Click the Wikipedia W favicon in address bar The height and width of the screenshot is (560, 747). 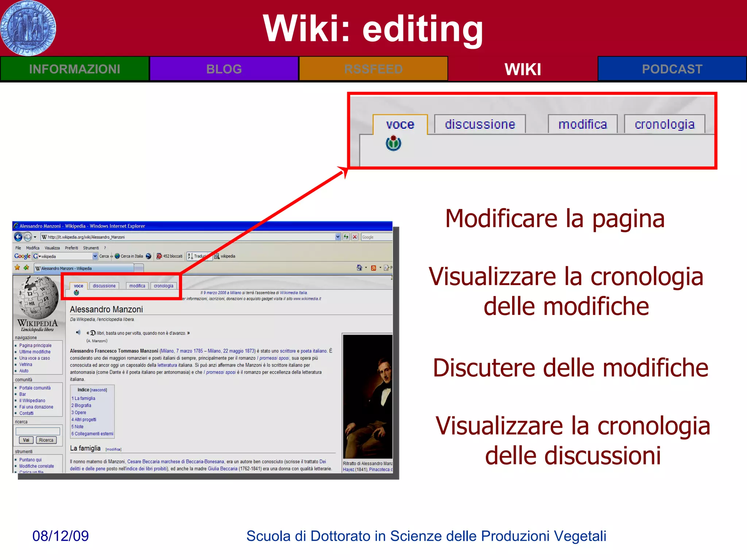click(x=44, y=237)
